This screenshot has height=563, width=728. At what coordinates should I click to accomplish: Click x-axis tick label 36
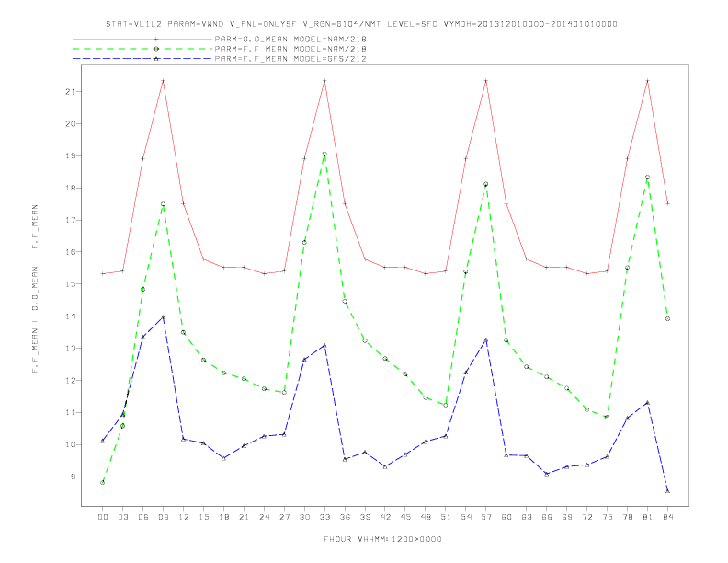345,517
